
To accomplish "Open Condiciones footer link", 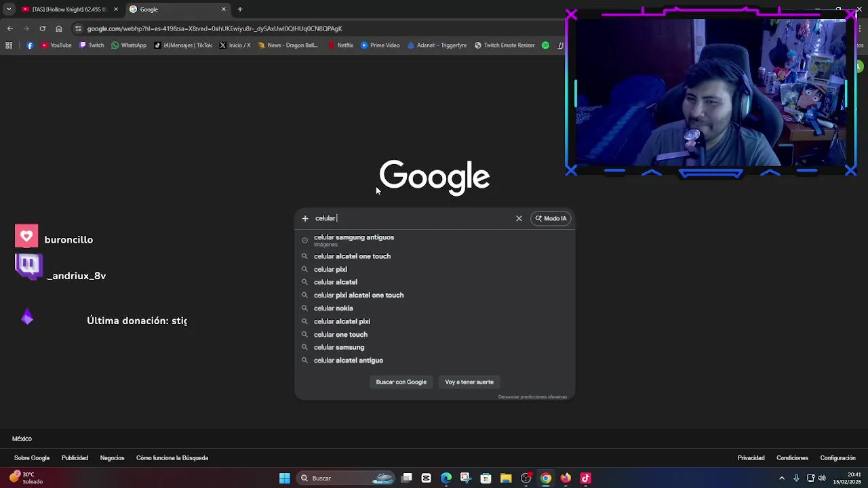I will coord(792,458).
